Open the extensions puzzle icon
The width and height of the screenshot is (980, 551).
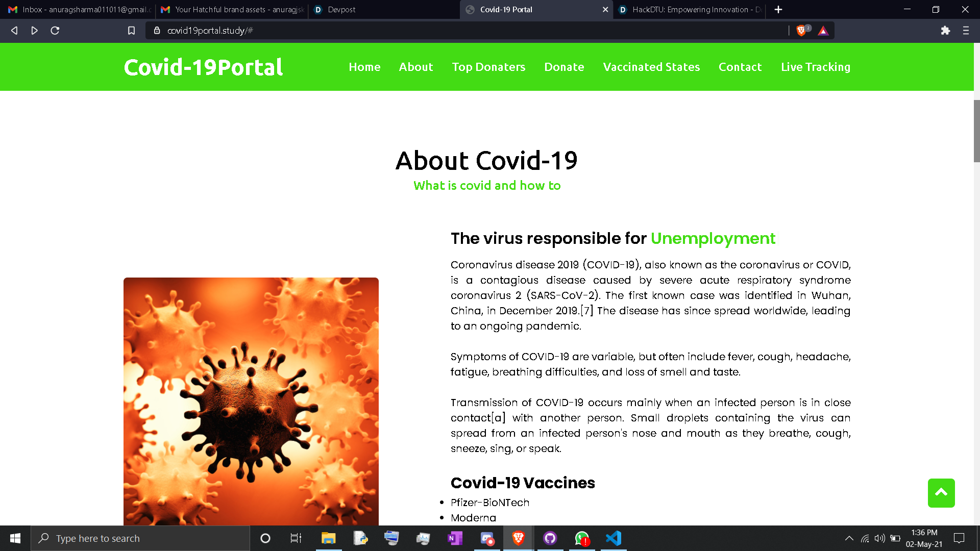pyautogui.click(x=945, y=31)
